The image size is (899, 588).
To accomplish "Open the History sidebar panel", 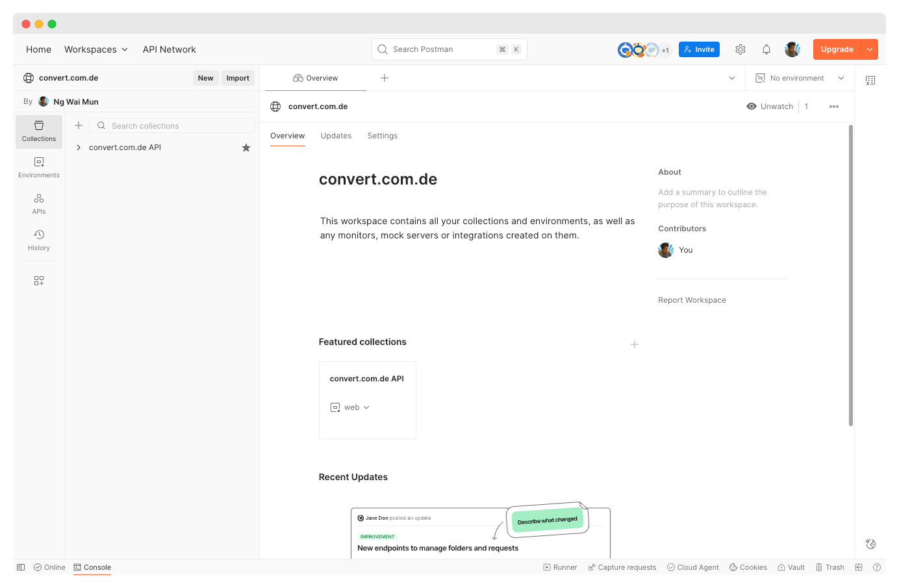I will [39, 240].
